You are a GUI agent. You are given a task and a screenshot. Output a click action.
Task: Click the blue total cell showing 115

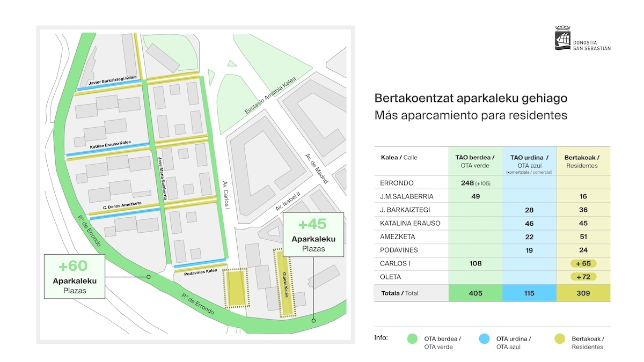[x=529, y=293]
